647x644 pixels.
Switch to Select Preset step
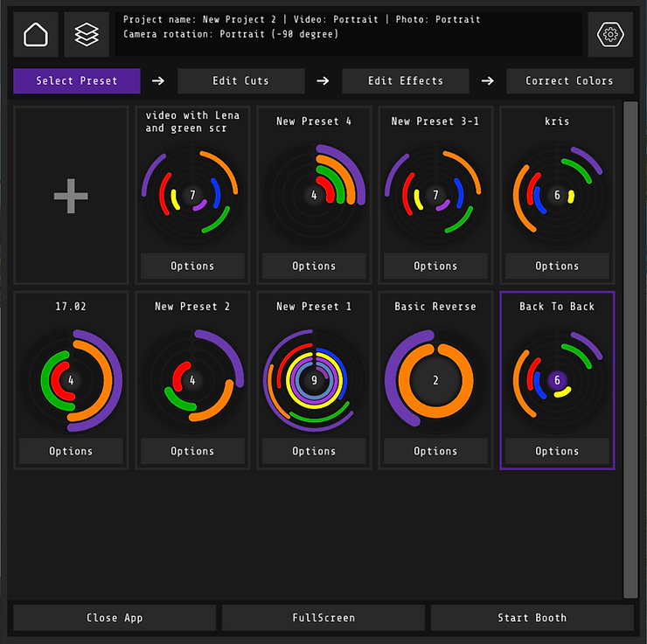click(77, 80)
